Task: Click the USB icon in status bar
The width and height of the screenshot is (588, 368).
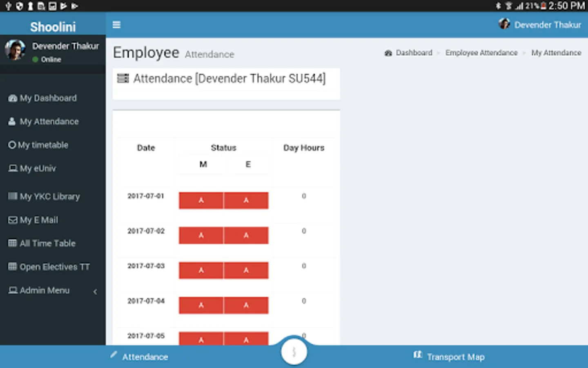Action: tap(8, 6)
